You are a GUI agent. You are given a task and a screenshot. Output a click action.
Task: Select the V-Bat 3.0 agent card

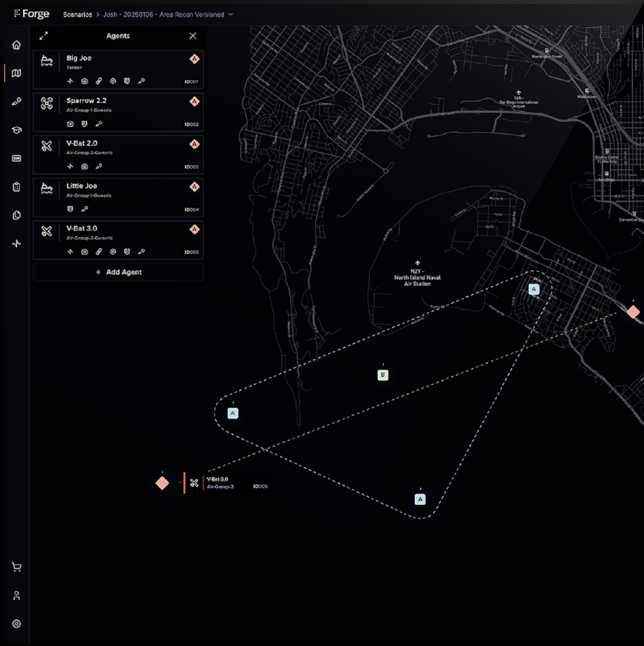(118, 240)
